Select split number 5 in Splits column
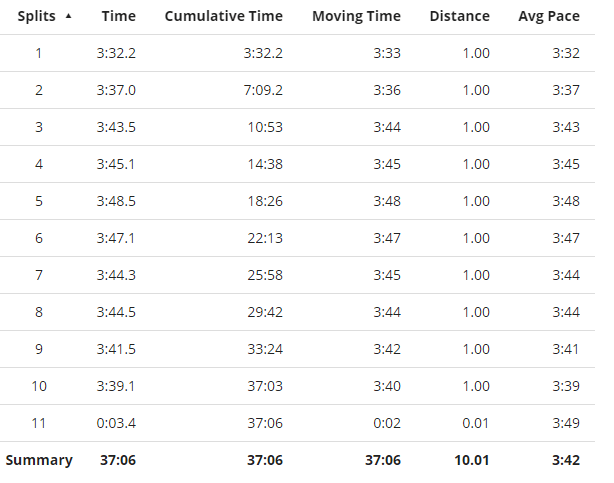The height and width of the screenshot is (483, 614). pos(39,201)
